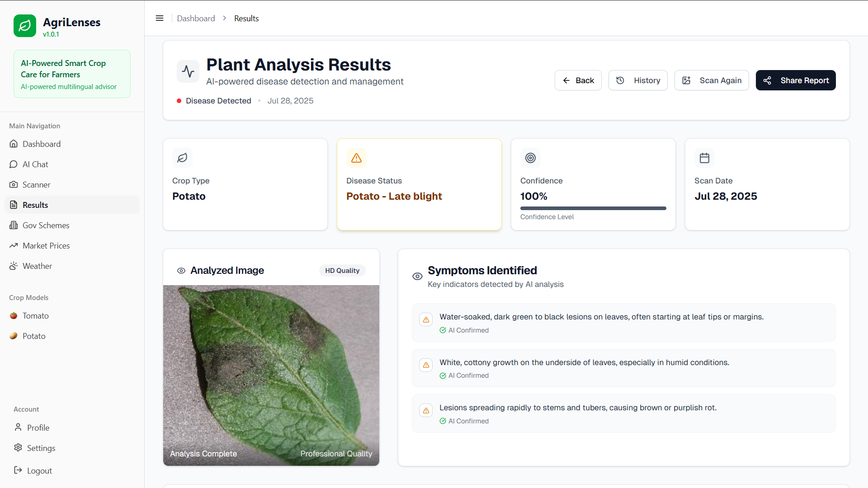
Task: Click the Scan Again button
Action: pos(712,80)
